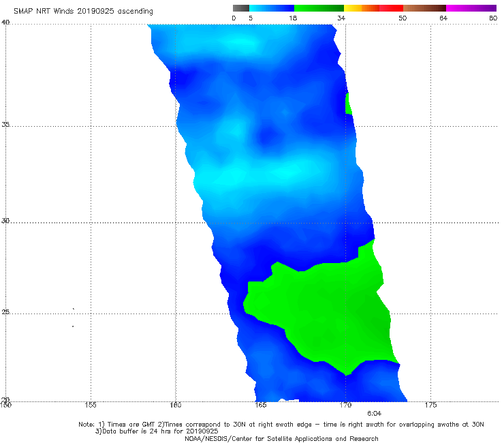Click the "35" latitude axis label
504x443 pixels.
point(5,124)
